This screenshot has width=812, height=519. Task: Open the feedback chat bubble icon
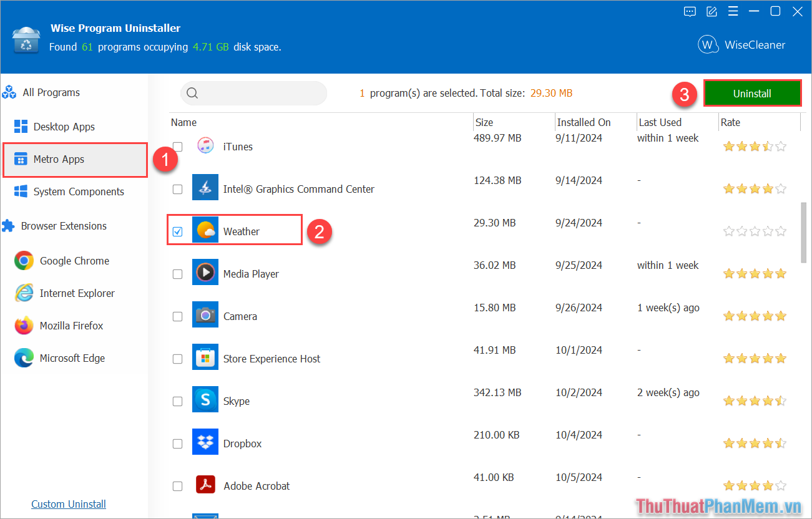[690, 11]
